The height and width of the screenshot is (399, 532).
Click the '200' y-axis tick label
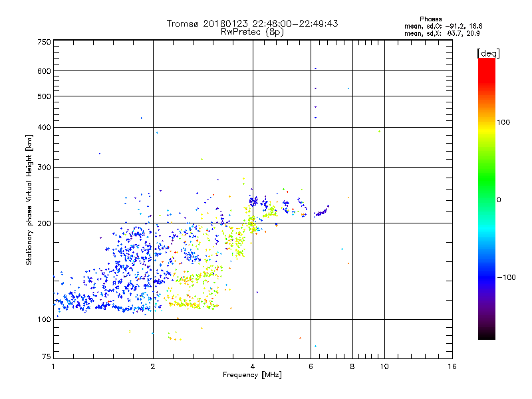[x=44, y=223]
